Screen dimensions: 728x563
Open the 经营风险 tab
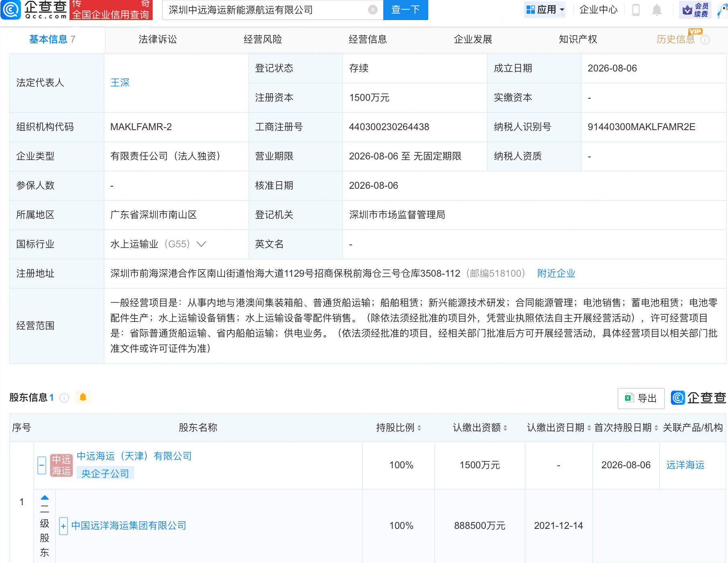coord(263,39)
